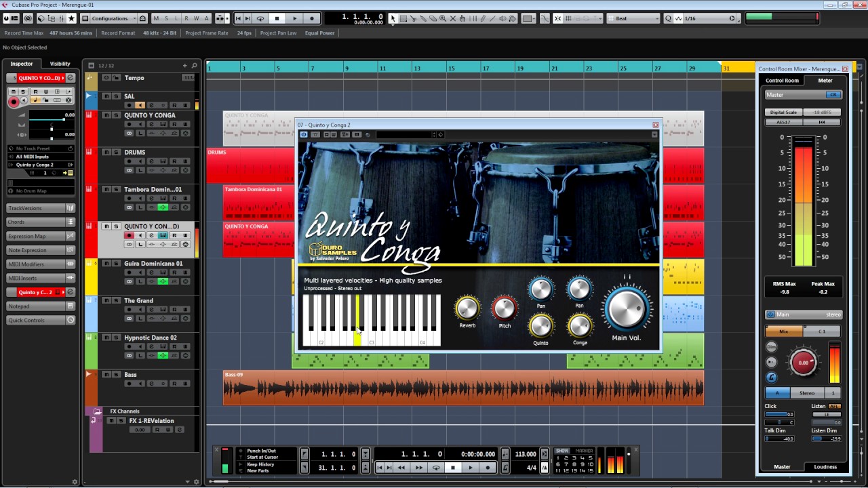
Task: Click the Mix source button
Action: [784, 331]
